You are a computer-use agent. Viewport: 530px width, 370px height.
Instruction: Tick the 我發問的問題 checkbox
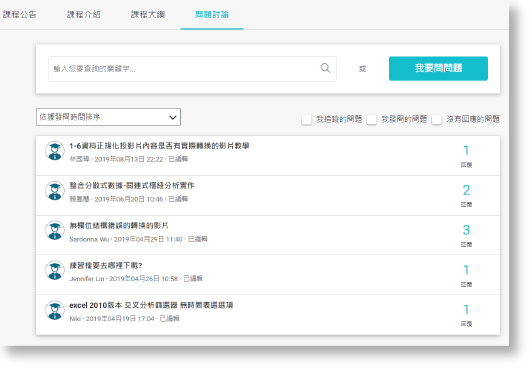tap(371, 119)
